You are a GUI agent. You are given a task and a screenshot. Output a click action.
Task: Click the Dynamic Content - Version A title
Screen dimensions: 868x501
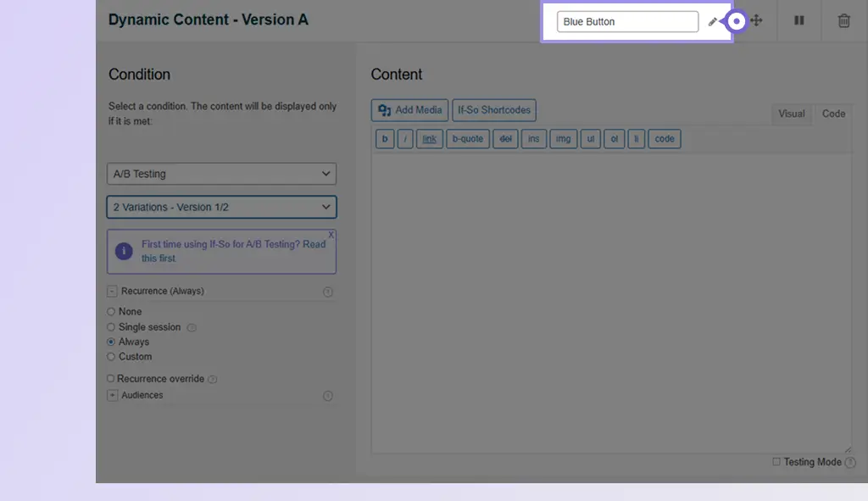(x=209, y=20)
